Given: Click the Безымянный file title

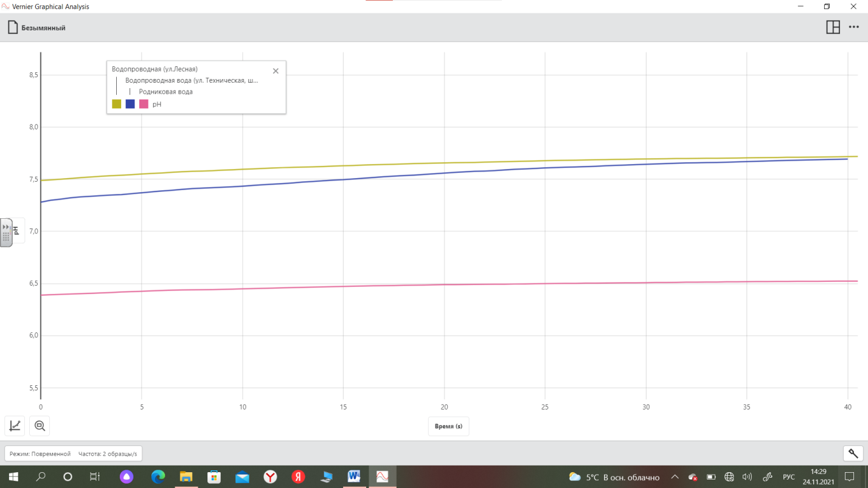Looking at the screenshot, I should [x=43, y=28].
